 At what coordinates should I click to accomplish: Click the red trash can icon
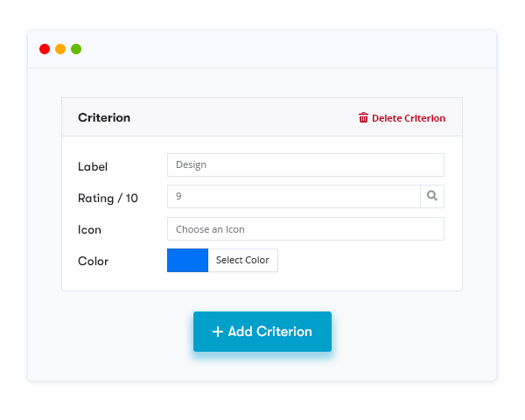click(x=363, y=118)
